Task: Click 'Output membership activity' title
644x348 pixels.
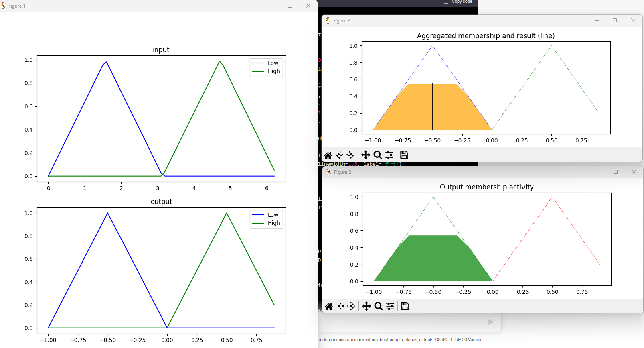Action: (487, 187)
